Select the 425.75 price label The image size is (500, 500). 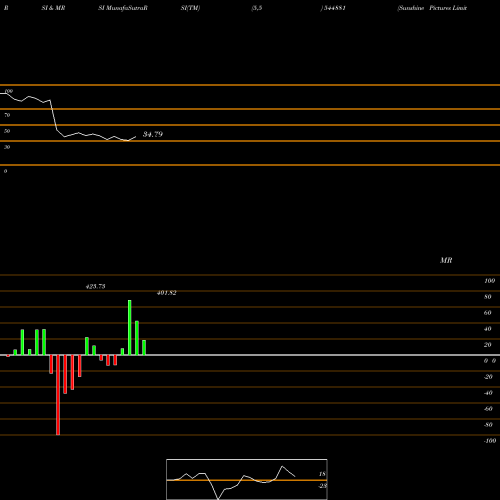[96, 286]
